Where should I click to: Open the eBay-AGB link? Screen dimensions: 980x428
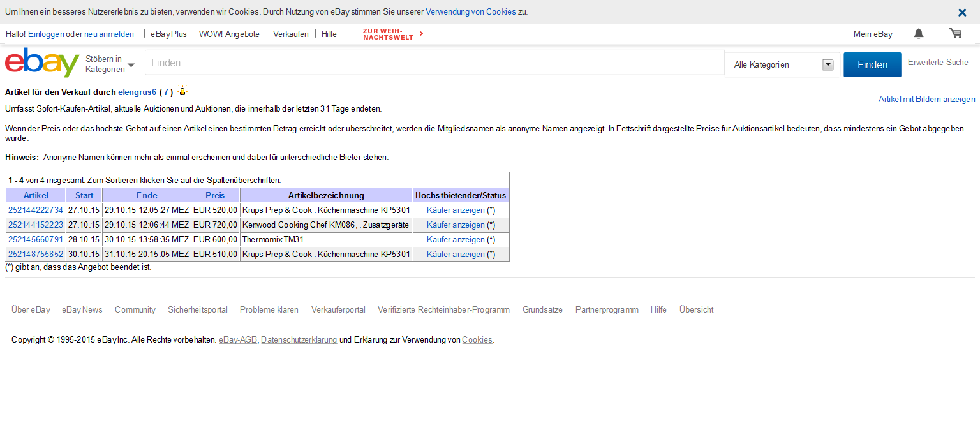click(x=238, y=340)
